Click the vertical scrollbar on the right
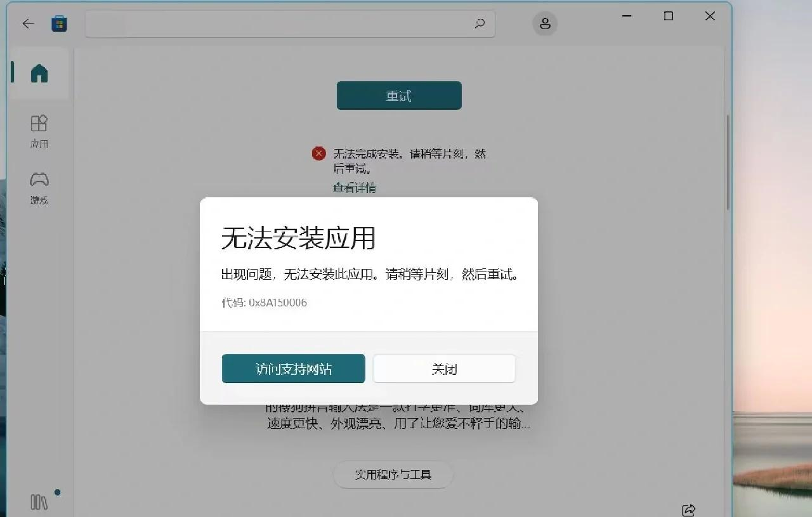812x517 pixels. point(728,163)
